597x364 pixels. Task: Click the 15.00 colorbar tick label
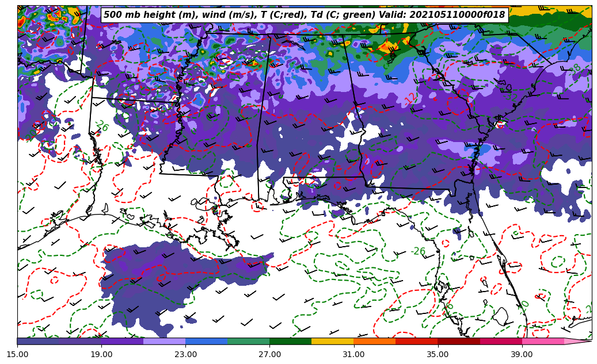pos(17,354)
